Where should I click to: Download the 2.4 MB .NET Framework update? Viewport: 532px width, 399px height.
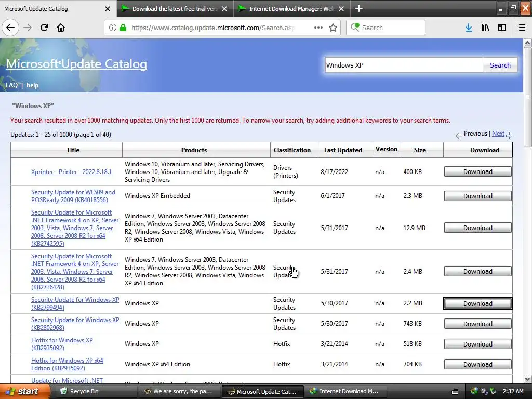click(x=478, y=271)
